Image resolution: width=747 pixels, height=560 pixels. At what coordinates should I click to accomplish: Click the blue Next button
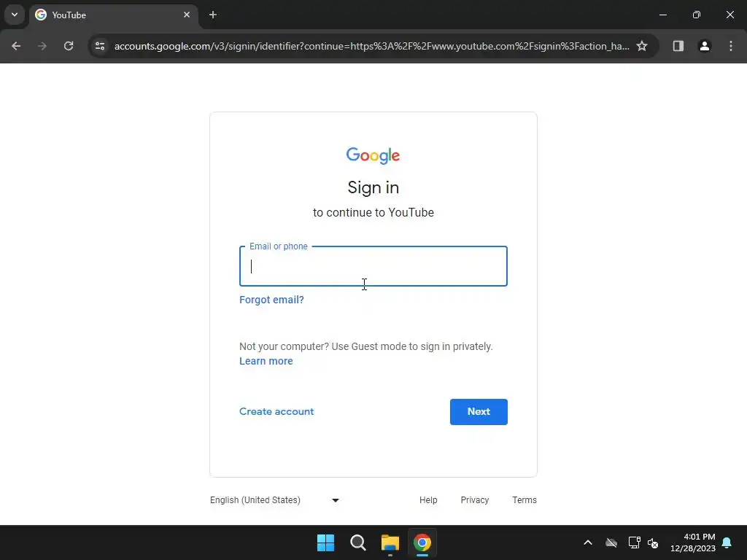479,412
